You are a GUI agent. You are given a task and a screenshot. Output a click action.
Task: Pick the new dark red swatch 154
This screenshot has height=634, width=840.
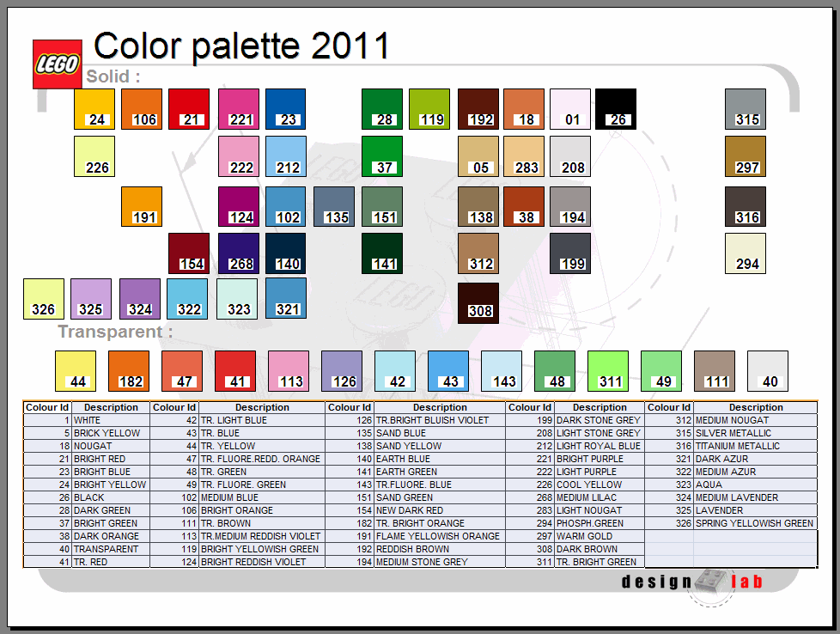click(189, 253)
